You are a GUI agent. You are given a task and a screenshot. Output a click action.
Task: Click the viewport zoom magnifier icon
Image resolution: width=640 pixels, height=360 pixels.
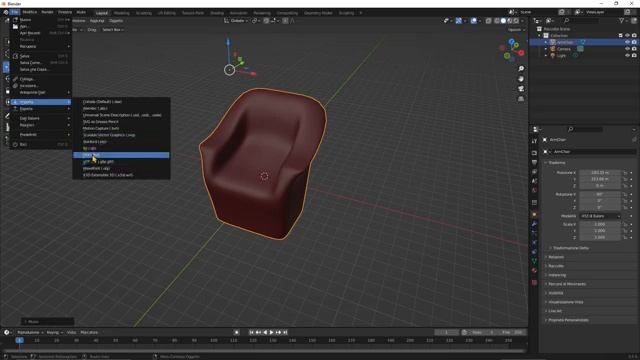521,69
